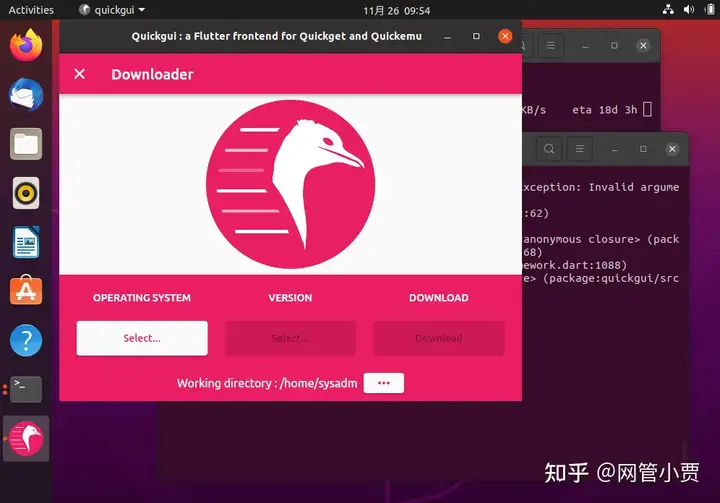
Task: Minimize the Quickgui window
Action: 447,36
